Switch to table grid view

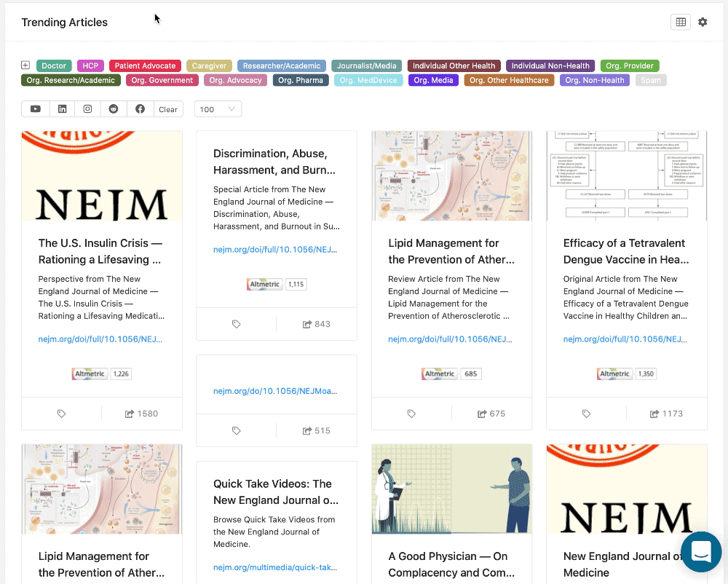coord(681,22)
